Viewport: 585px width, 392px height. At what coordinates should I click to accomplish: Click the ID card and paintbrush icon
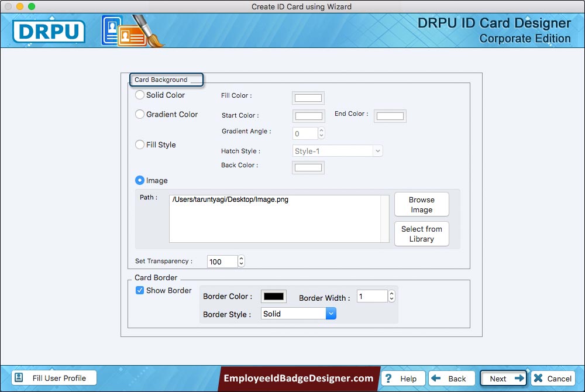[x=132, y=31]
